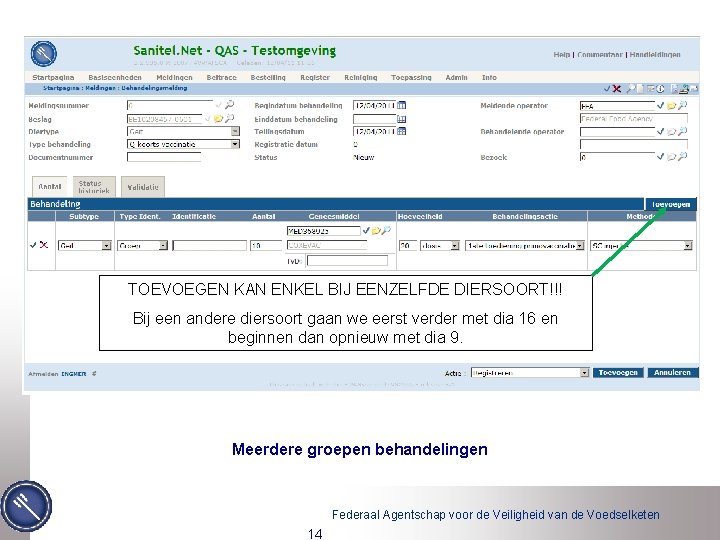Image resolution: width=720 pixels, height=540 pixels.
Task: Click the Documentnummer input field
Action: coord(164,157)
